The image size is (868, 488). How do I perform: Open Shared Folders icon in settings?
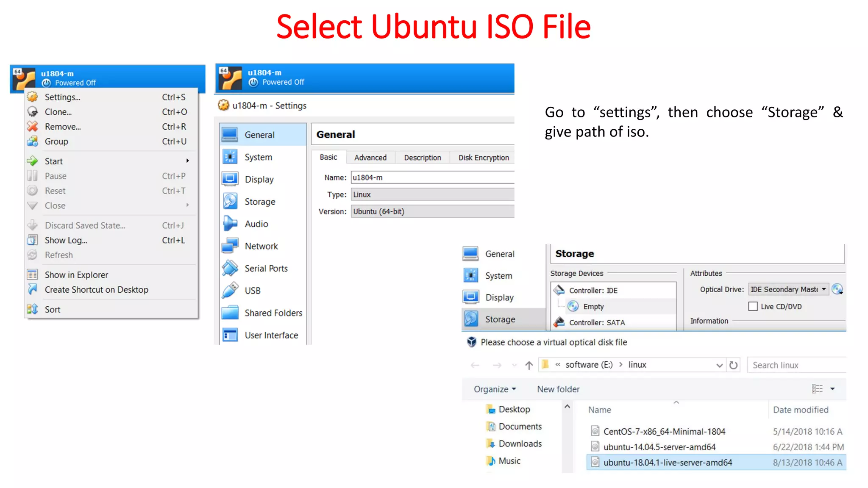230,313
